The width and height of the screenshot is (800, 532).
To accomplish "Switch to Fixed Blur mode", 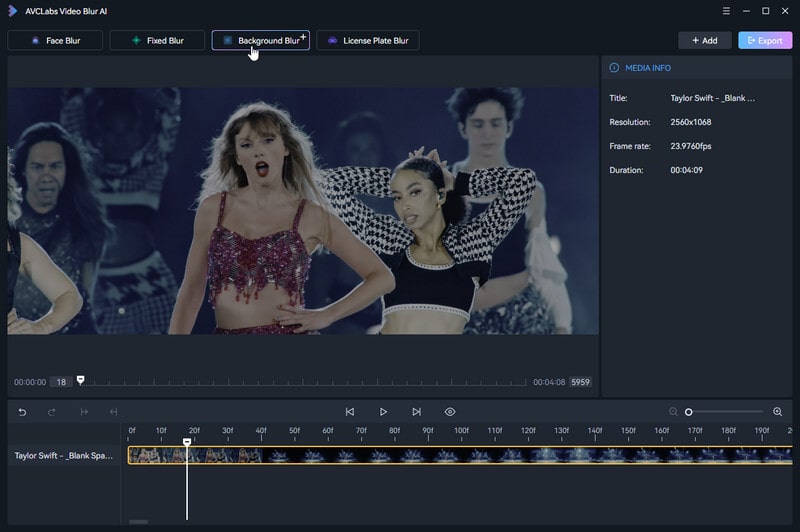I will point(157,40).
